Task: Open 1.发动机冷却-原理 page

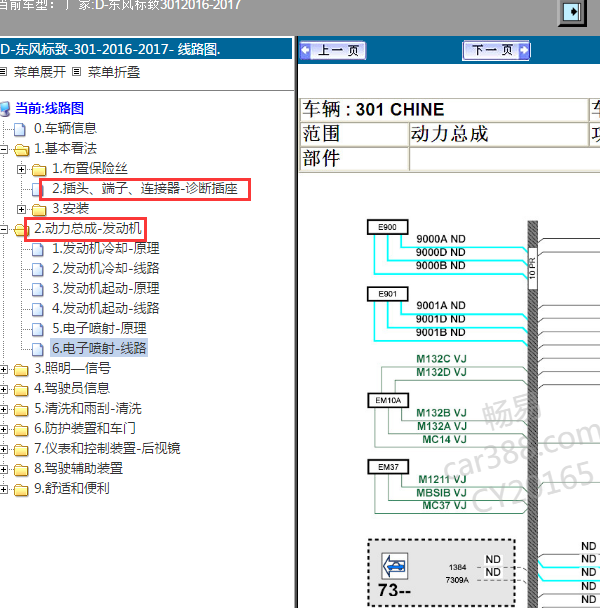Action: [x=105, y=249]
